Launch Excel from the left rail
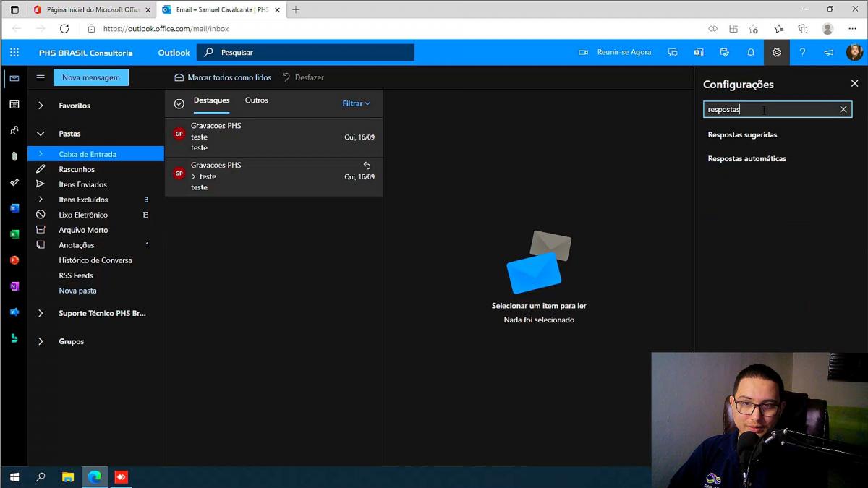 click(x=14, y=234)
